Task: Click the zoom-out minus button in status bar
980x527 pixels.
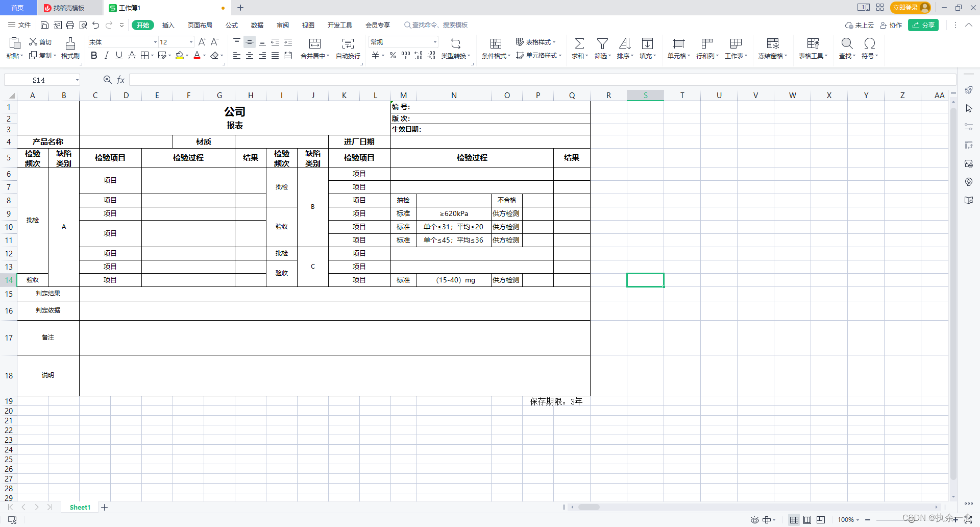Action: pyautogui.click(x=868, y=520)
